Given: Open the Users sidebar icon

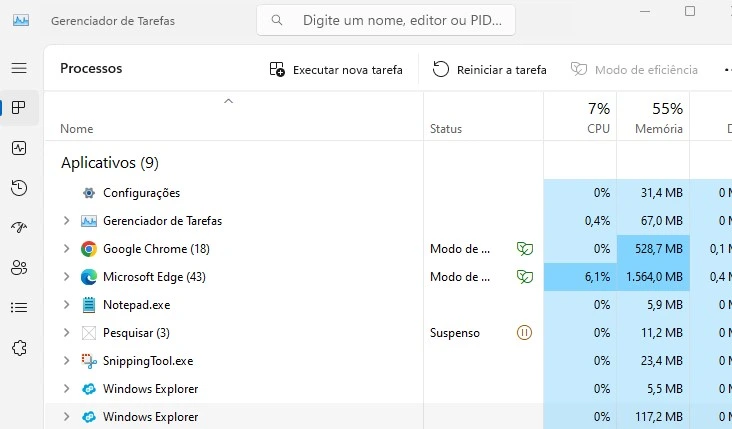Looking at the screenshot, I should (19, 268).
